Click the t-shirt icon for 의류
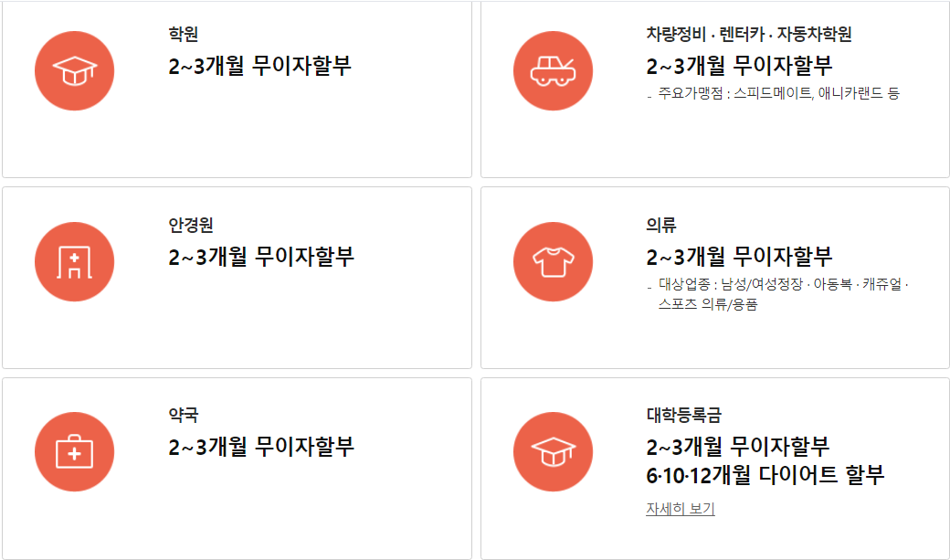950x560 pixels. (554, 262)
